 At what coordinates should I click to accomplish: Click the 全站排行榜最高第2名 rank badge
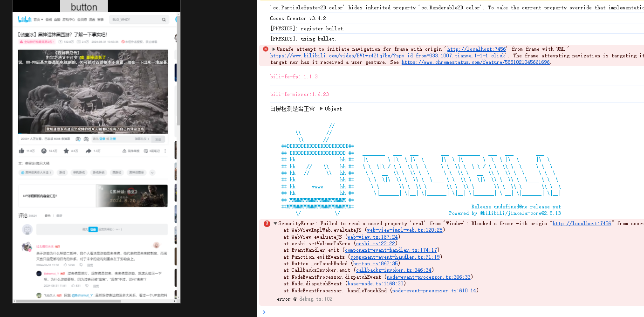[x=36, y=42]
